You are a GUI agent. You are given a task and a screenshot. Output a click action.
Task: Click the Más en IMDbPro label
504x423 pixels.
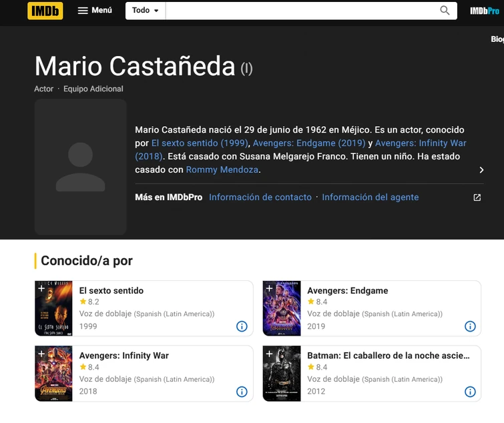tap(168, 197)
